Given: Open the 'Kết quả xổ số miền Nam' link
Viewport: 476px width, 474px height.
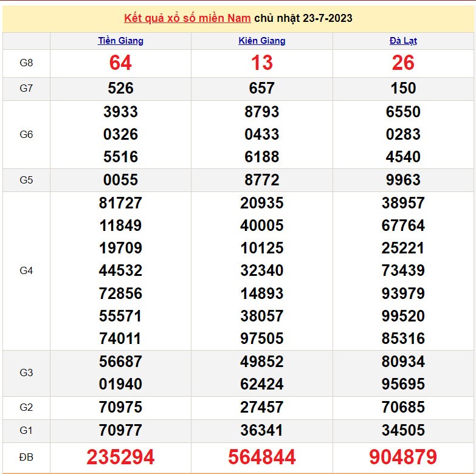Looking at the screenshot, I should click(187, 18).
